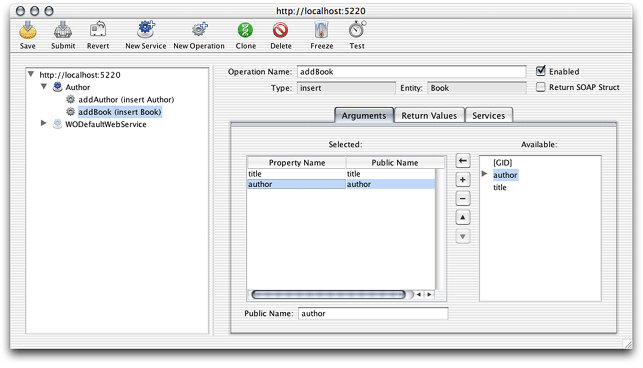Click the title cell in the Public Name column
643x368 pixels.
tap(390, 174)
